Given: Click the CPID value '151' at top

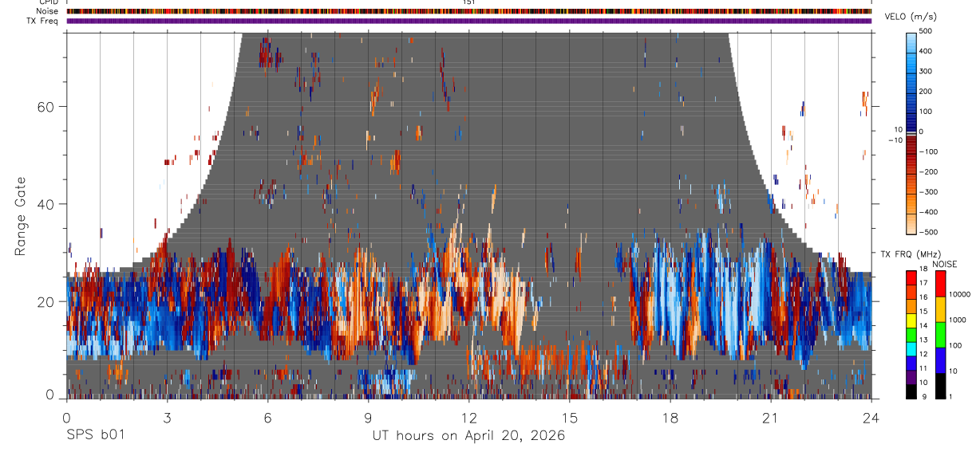Looking at the screenshot, I should tap(469, 2).
